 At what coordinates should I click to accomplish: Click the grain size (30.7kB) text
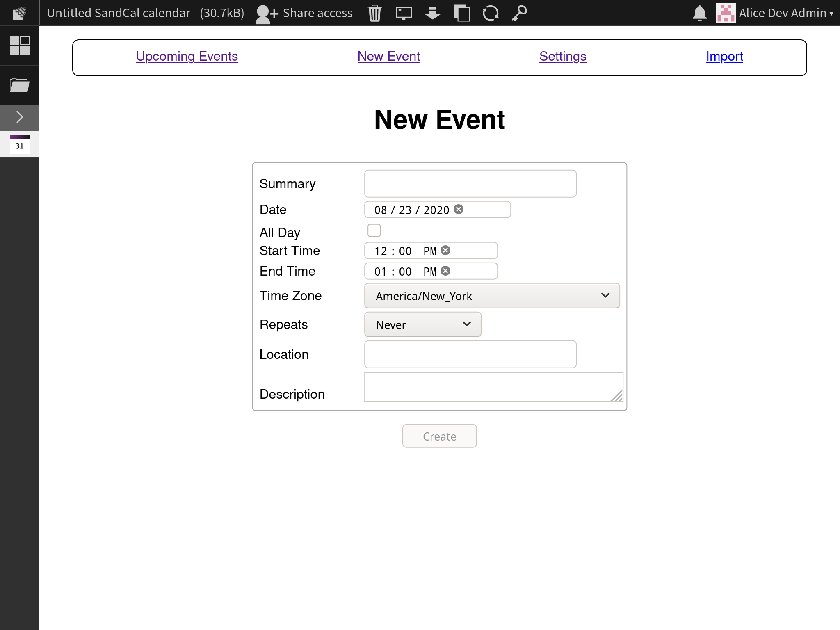[x=222, y=13]
